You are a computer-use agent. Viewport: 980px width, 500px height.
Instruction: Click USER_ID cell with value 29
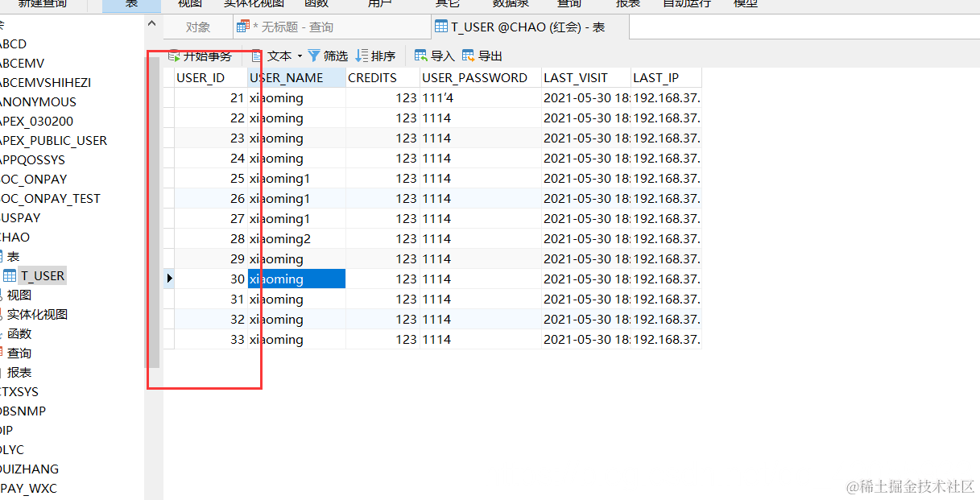[211, 259]
